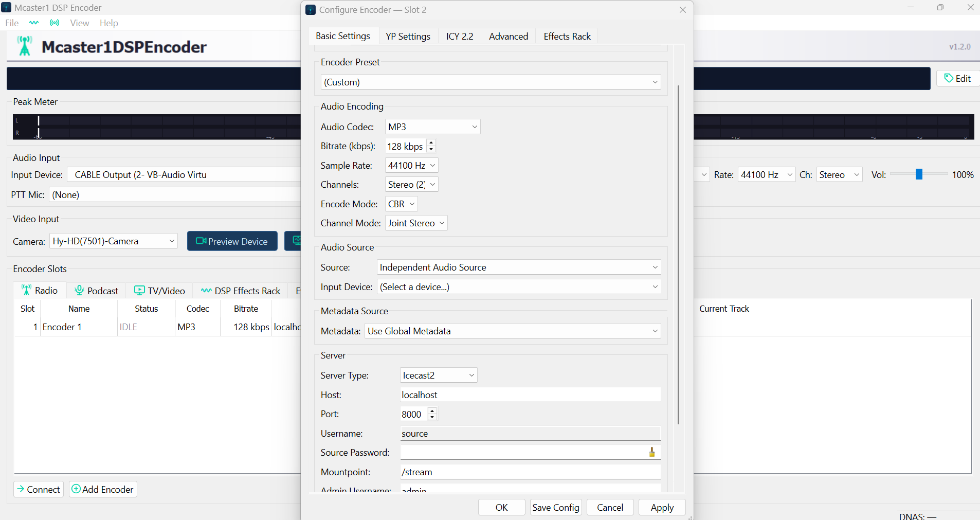Switch to the YP Settings tab
The height and width of the screenshot is (520, 980).
(408, 36)
